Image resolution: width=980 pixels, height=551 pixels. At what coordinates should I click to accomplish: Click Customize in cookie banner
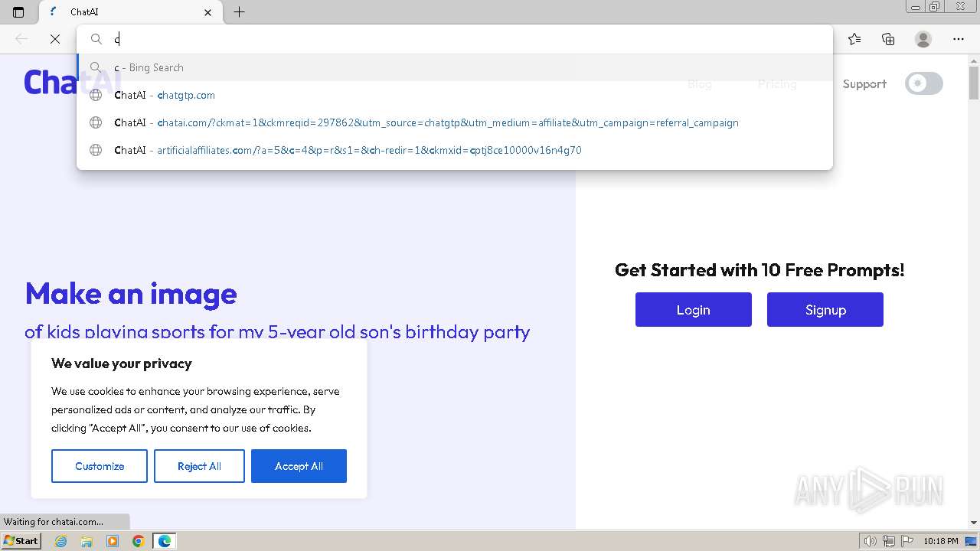100,466
